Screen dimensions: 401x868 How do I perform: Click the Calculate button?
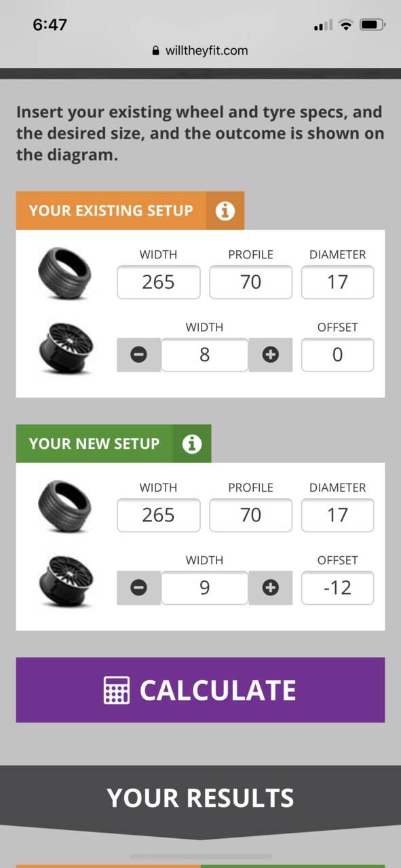tap(200, 690)
